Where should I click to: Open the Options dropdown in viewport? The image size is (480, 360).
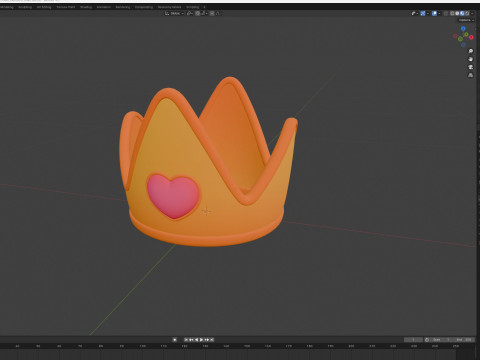coord(466,20)
